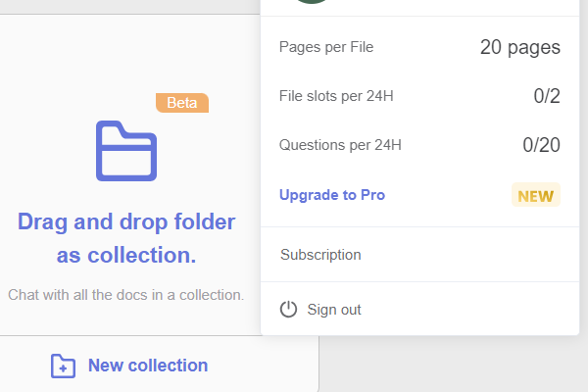
Task: Click the File slots per 24H label
Action: [336, 96]
